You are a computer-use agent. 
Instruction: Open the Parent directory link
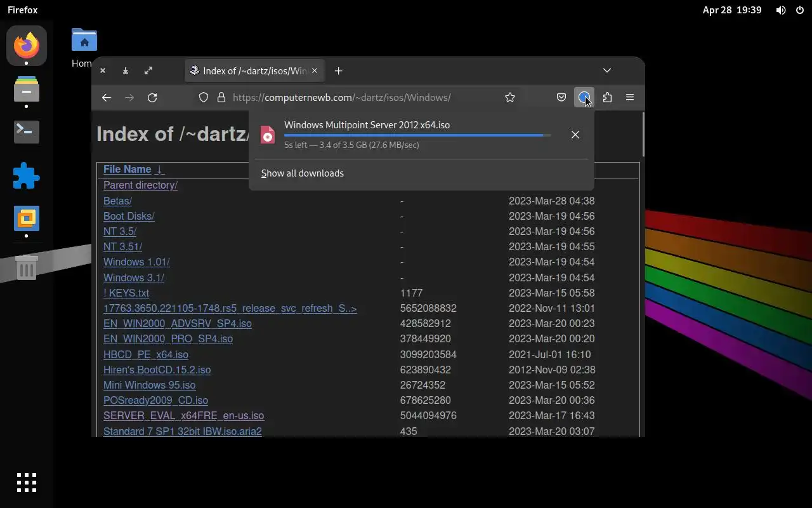[x=140, y=185]
